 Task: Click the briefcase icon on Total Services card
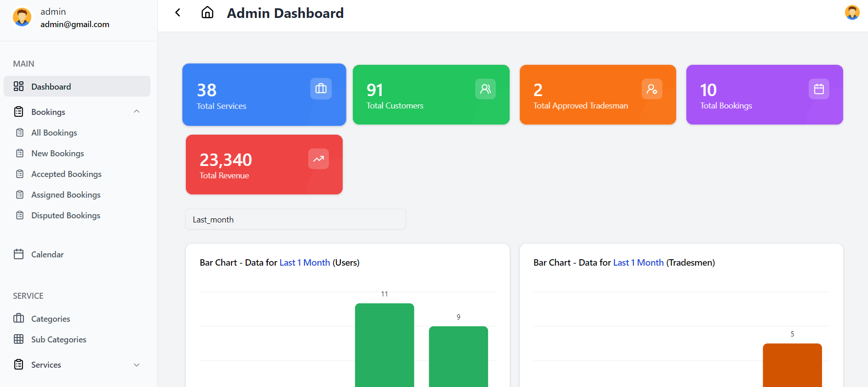pyautogui.click(x=321, y=89)
